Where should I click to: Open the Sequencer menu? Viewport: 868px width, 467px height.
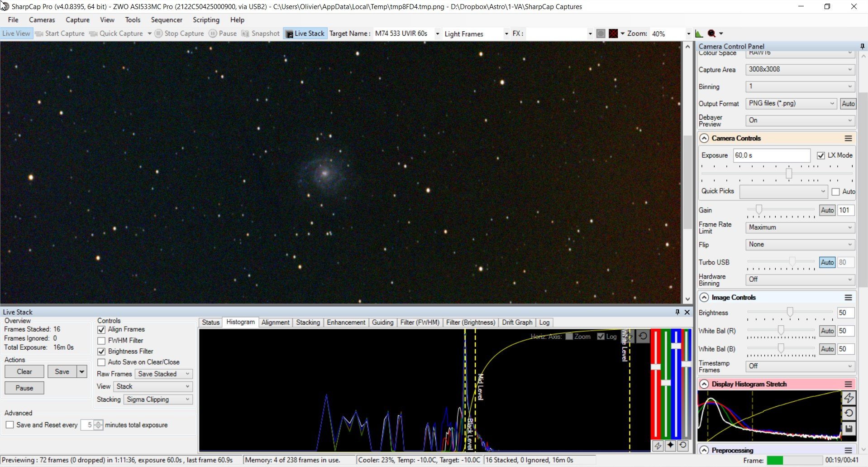167,20
